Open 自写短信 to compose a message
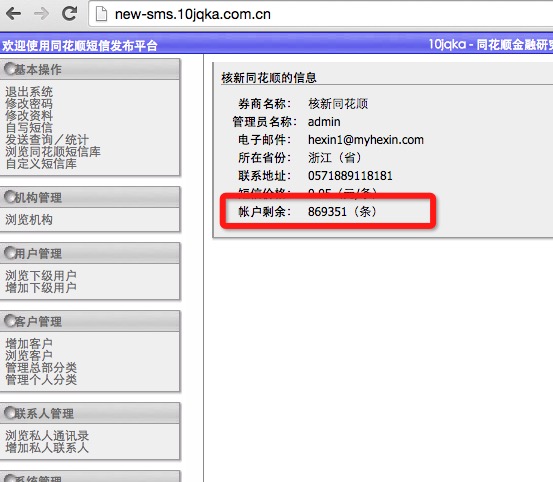The width and height of the screenshot is (553, 482). [x=29, y=128]
